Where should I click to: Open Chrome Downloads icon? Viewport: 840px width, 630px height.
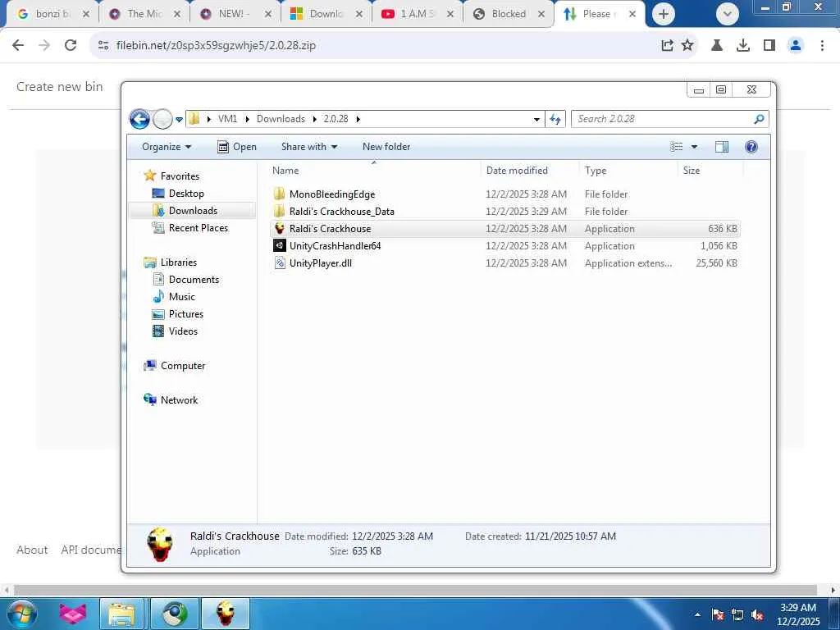coord(743,46)
